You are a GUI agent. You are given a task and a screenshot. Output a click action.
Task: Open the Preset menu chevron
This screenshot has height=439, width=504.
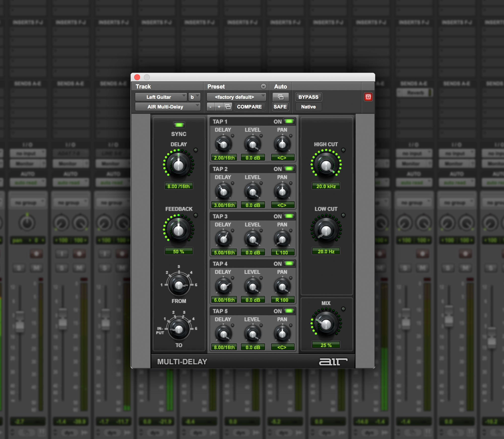(264, 87)
